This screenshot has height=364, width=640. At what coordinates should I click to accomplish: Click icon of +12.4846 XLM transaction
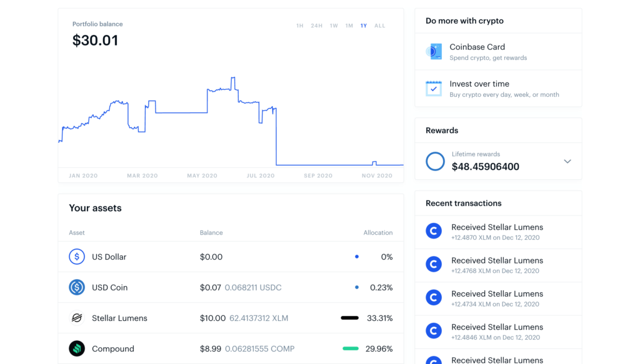(434, 331)
